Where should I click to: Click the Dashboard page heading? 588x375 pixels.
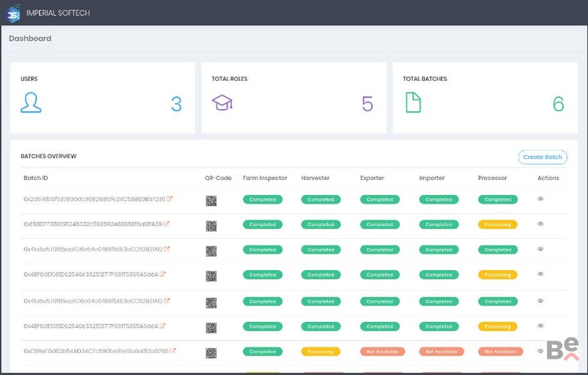point(30,38)
